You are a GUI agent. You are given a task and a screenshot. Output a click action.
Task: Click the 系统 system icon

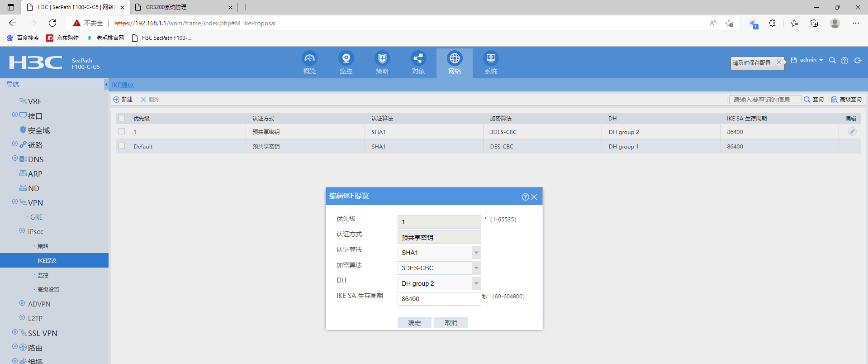click(491, 59)
